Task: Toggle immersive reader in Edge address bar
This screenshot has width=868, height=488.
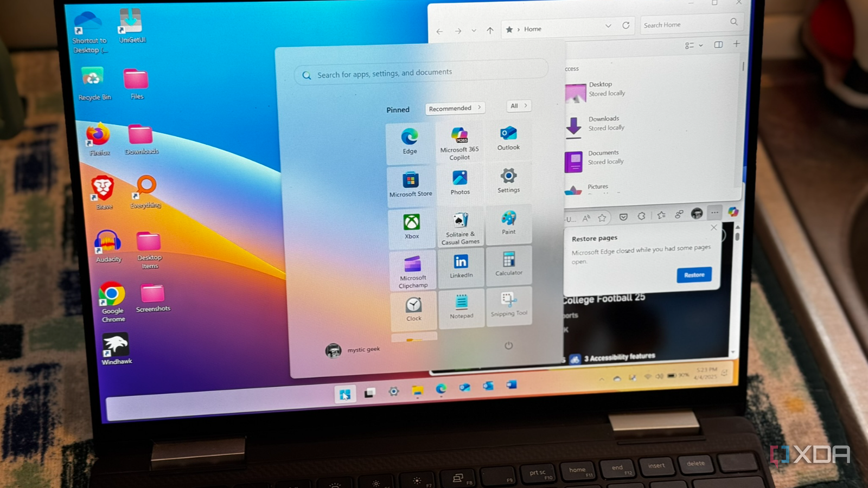Action: pyautogui.click(x=586, y=216)
